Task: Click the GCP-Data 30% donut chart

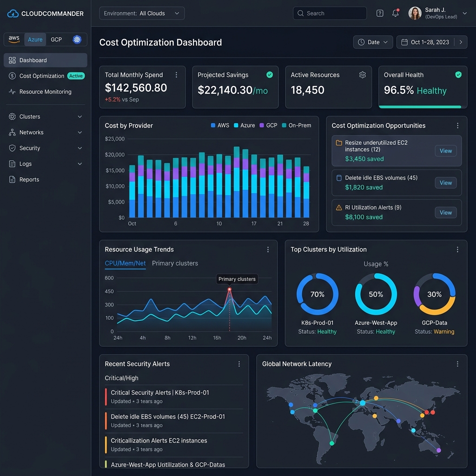Action: click(435, 294)
